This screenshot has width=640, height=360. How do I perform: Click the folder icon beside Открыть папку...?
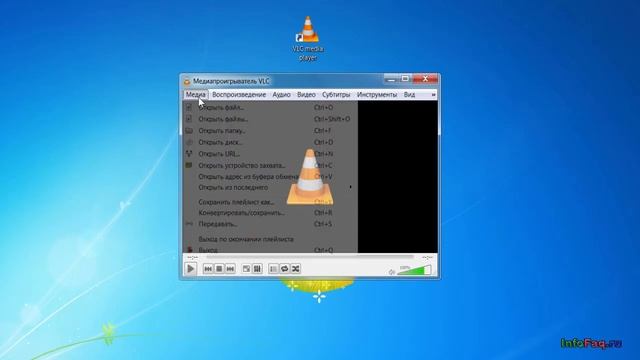[x=189, y=131]
